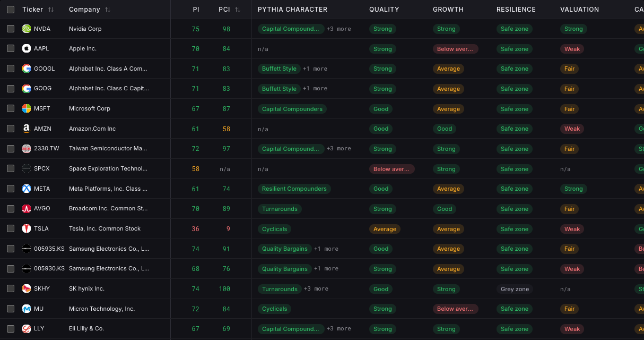Click the SPCX company logo icon
Image resolution: width=644 pixels, height=340 pixels.
pos(27,168)
